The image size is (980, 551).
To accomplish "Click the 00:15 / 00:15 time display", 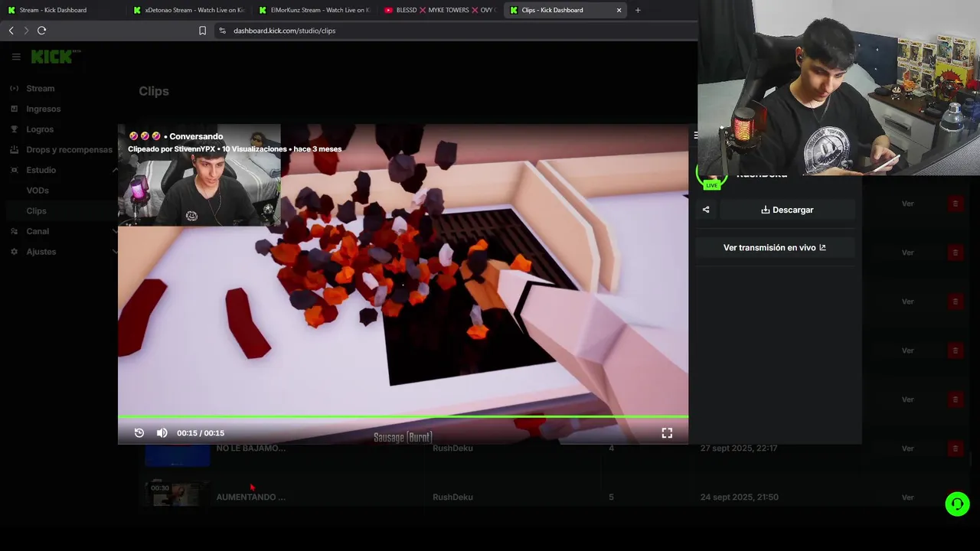I will pos(201,433).
